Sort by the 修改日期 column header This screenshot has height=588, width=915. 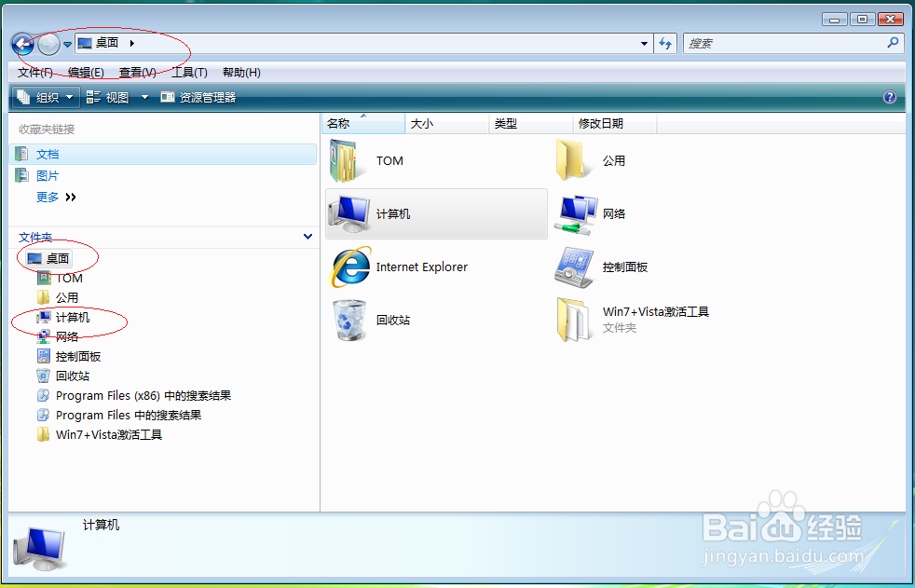(x=615, y=124)
